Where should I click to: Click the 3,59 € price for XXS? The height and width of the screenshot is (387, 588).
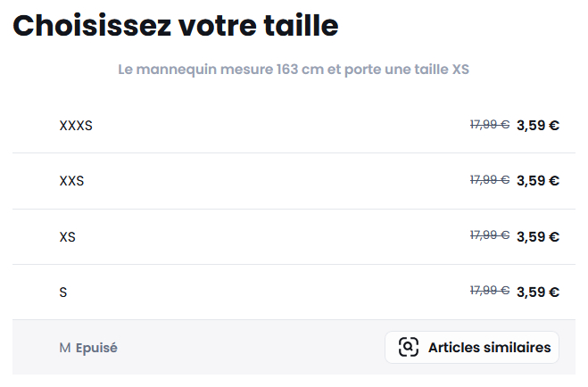(x=537, y=180)
